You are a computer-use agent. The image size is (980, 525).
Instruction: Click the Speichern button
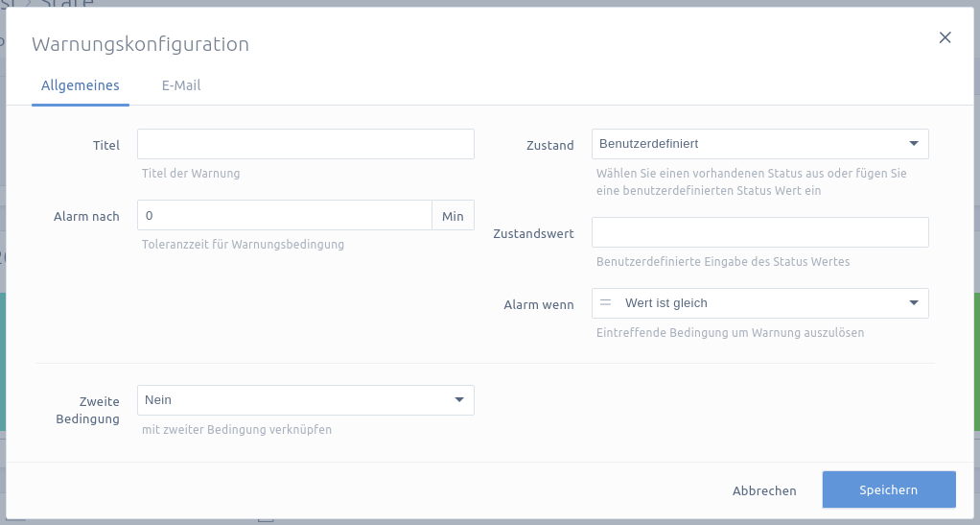(889, 489)
